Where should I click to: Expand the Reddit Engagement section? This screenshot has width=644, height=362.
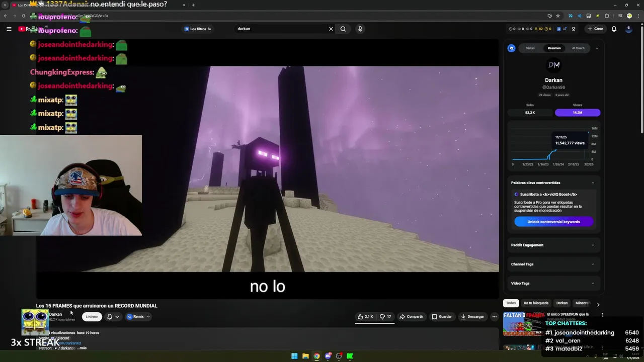(553, 245)
